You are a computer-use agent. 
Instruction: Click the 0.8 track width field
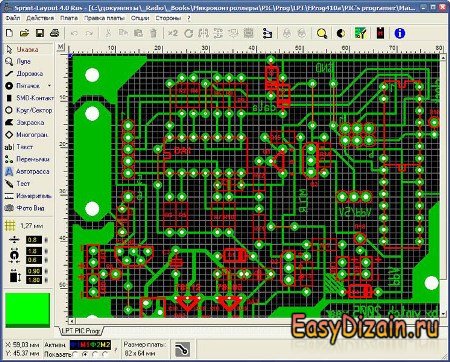pyautogui.click(x=34, y=240)
